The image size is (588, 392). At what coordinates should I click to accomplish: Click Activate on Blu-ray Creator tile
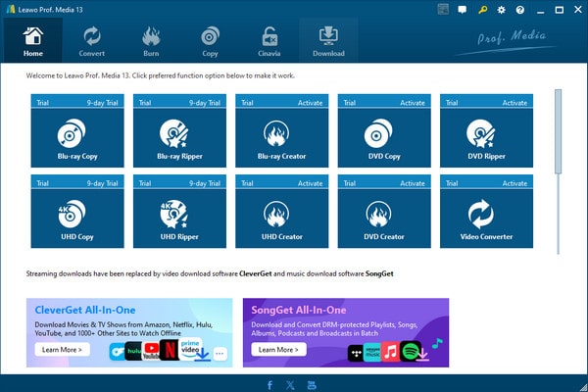point(310,103)
